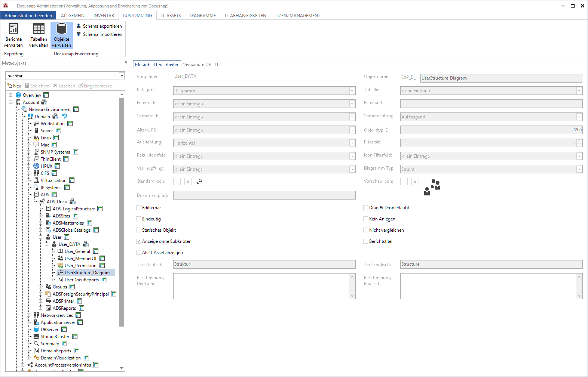Open the Kategorie dropdown
Image resolution: width=588 pixels, height=377 pixels.
click(x=352, y=91)
